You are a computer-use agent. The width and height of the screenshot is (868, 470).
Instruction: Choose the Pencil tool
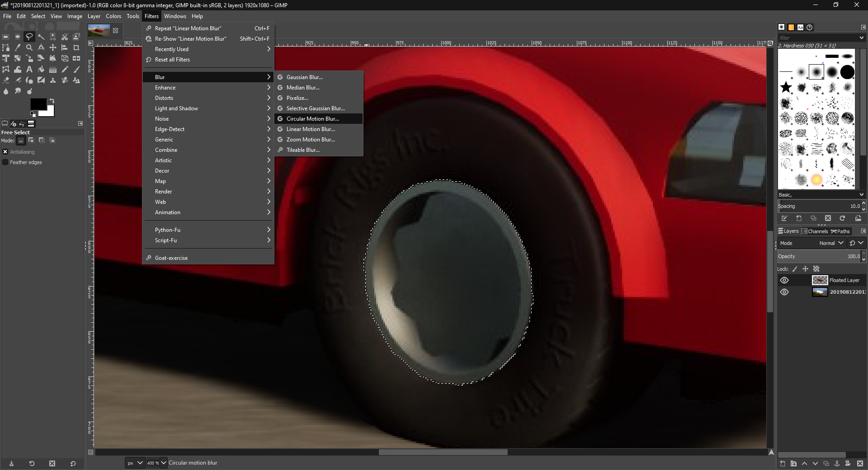(65, 69)
